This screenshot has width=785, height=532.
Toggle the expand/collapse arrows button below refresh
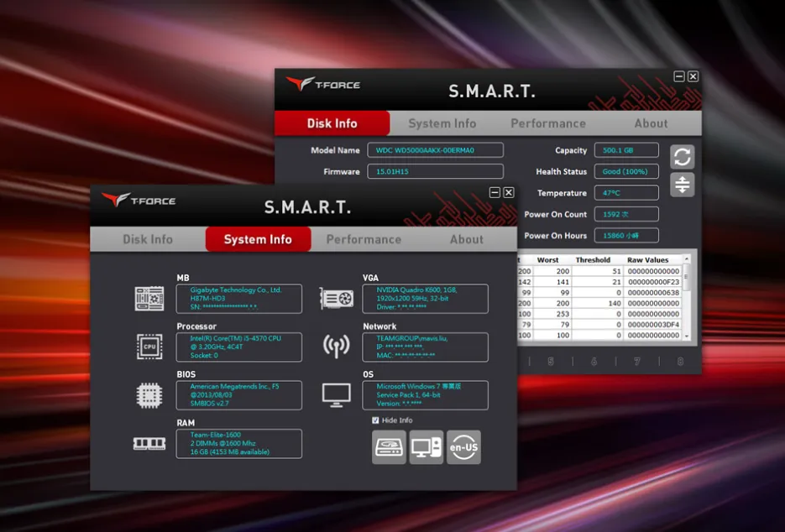(x=683, y=185)
